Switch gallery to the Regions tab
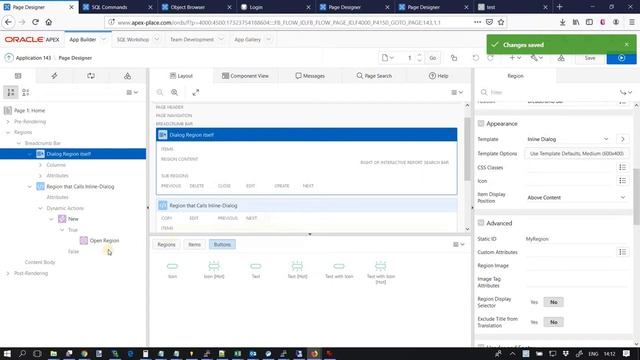 pyautogui.click(x=166, y=244)
